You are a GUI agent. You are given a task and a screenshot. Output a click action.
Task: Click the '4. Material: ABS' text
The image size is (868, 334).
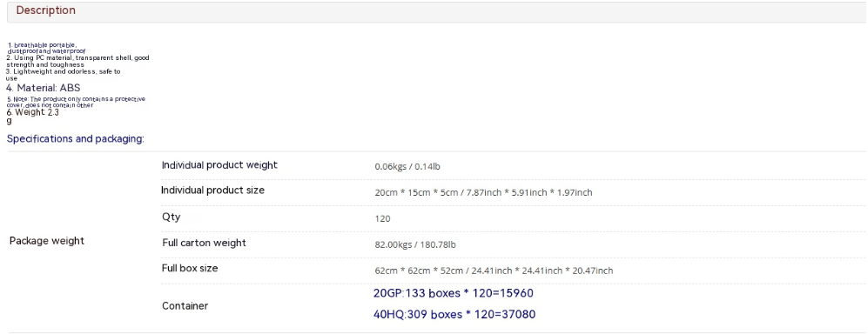coord(44,87)
